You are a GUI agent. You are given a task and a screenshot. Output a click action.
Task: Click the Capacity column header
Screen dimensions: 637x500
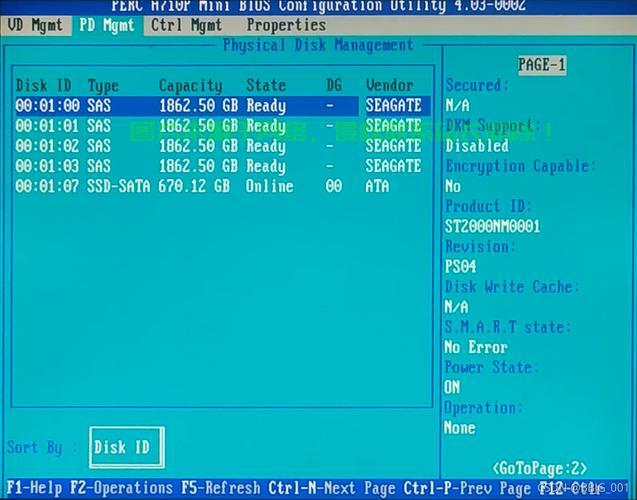191,86
